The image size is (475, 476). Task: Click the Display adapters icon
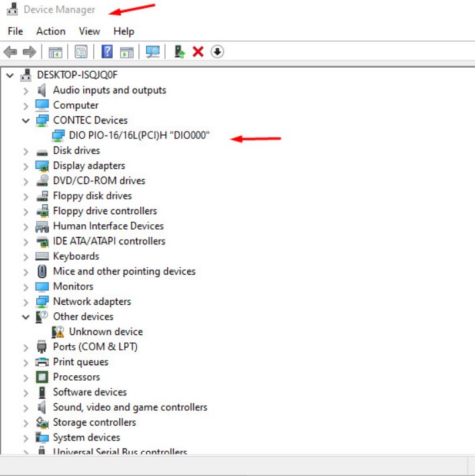(42, 166)
